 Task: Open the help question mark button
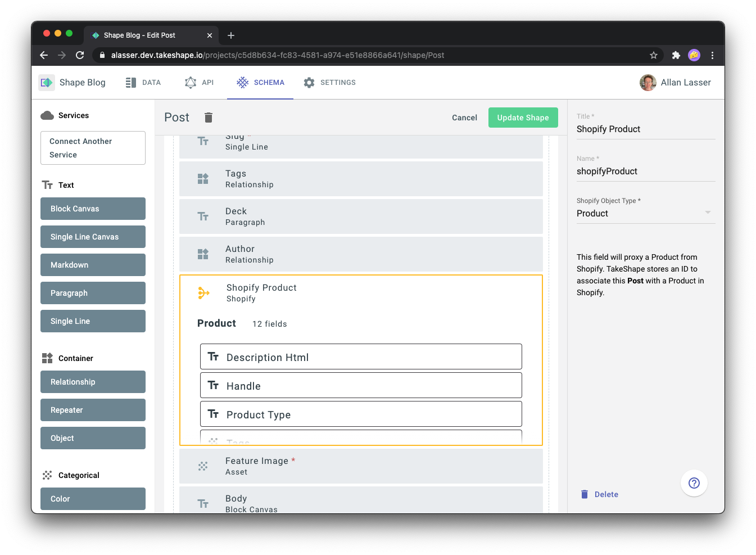click(x=694, y=483)
